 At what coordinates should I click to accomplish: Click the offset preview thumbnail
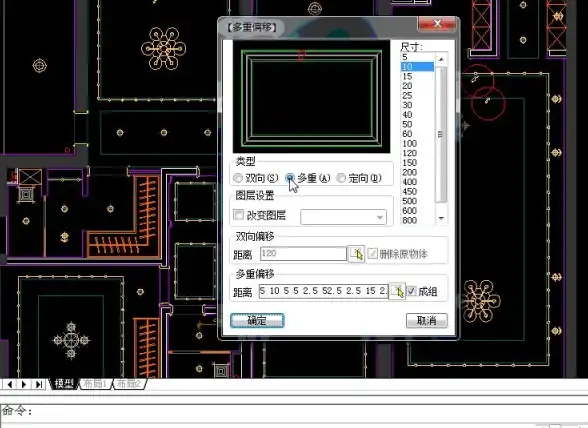tap(311, 97)
